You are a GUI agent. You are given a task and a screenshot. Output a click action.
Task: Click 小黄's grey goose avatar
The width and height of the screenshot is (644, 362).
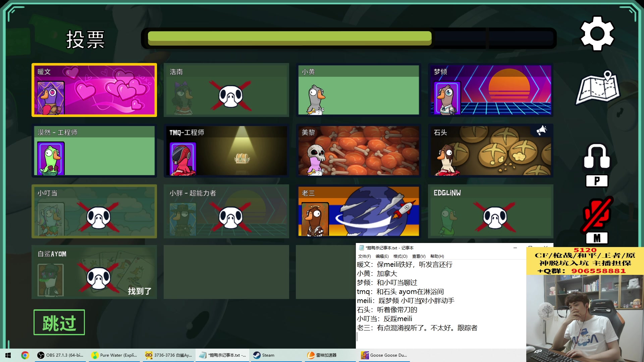click(x=316, y=100)
